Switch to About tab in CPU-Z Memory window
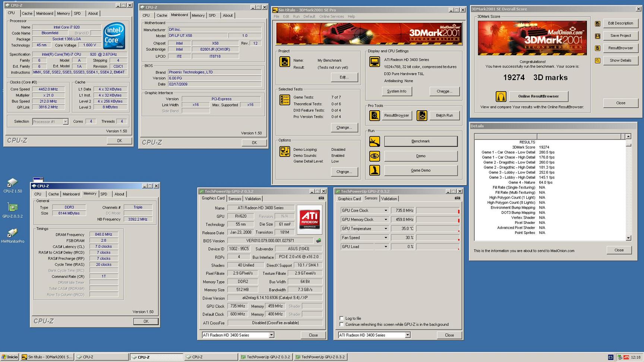 point(119,194)
